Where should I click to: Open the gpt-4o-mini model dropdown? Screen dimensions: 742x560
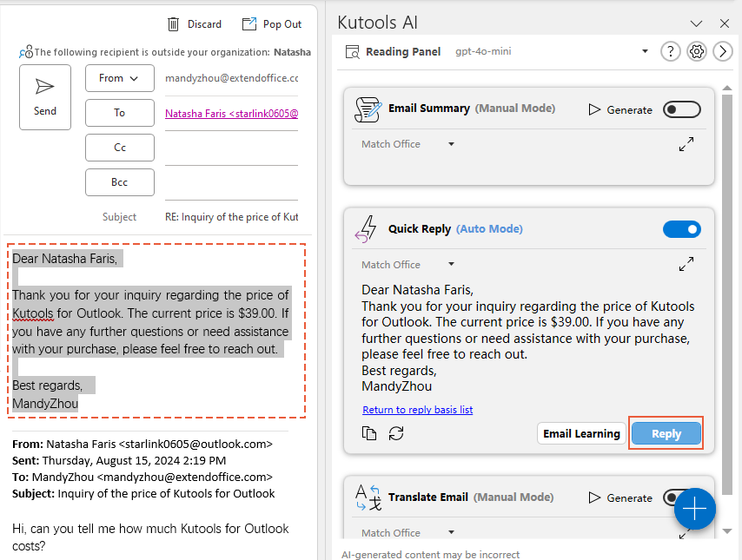[x=645, y=51]
